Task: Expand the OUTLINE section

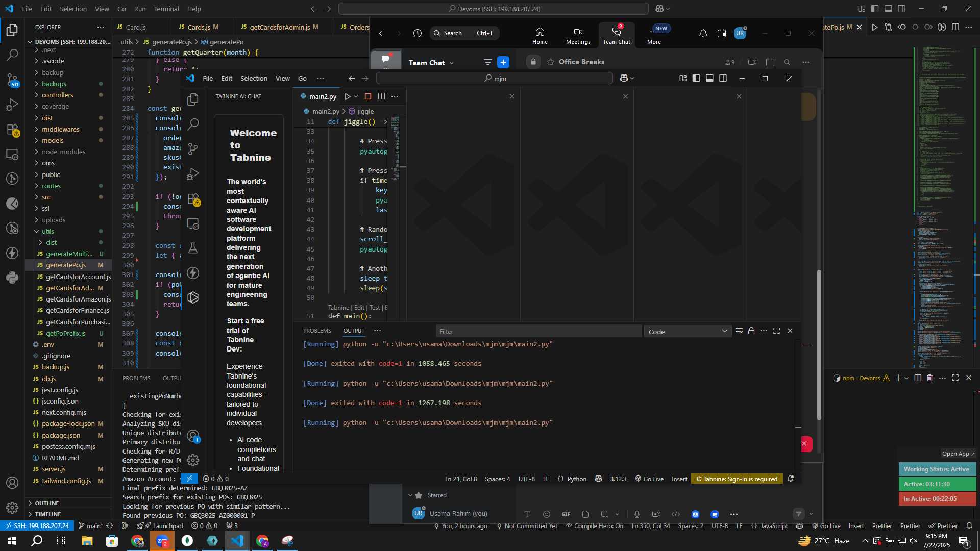Action: point(68,503)
